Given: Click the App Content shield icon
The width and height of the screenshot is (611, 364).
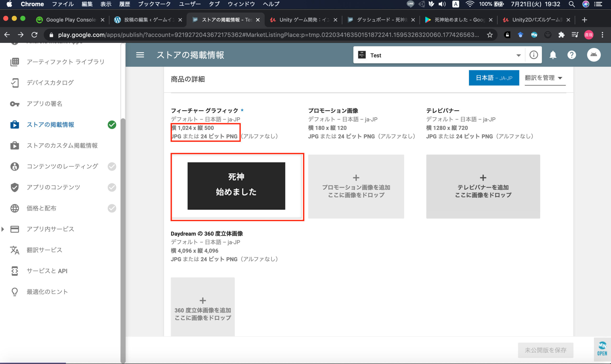Looking at the screenshot, I should [x=15, y=187].
